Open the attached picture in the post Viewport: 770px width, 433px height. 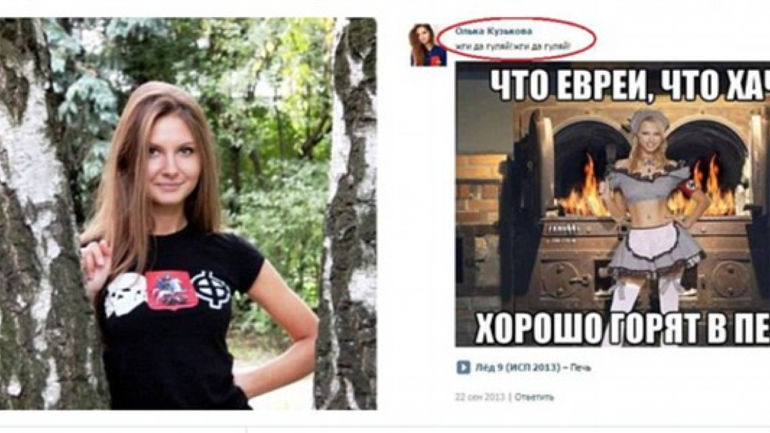(x=612, y=204)
